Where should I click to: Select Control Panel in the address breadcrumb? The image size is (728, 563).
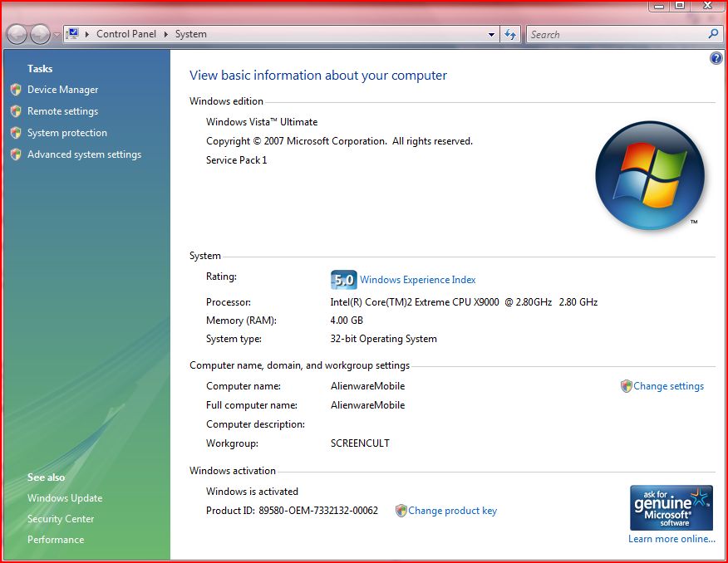click(x=125, y=34)
